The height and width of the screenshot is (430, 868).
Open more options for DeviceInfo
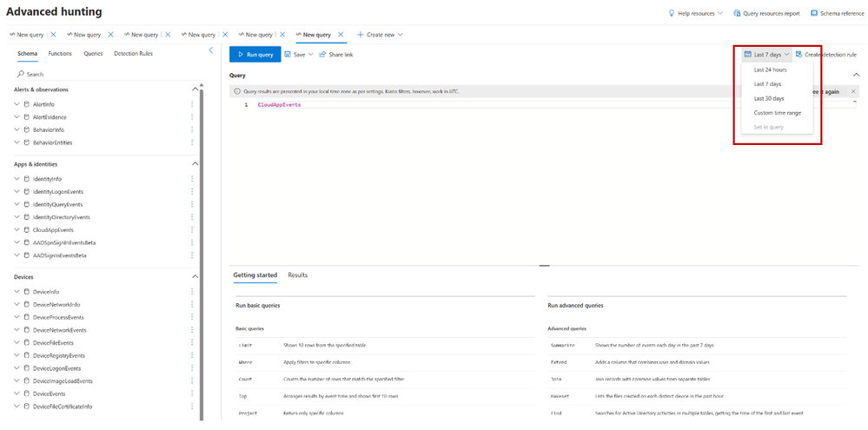click(192, 292)
